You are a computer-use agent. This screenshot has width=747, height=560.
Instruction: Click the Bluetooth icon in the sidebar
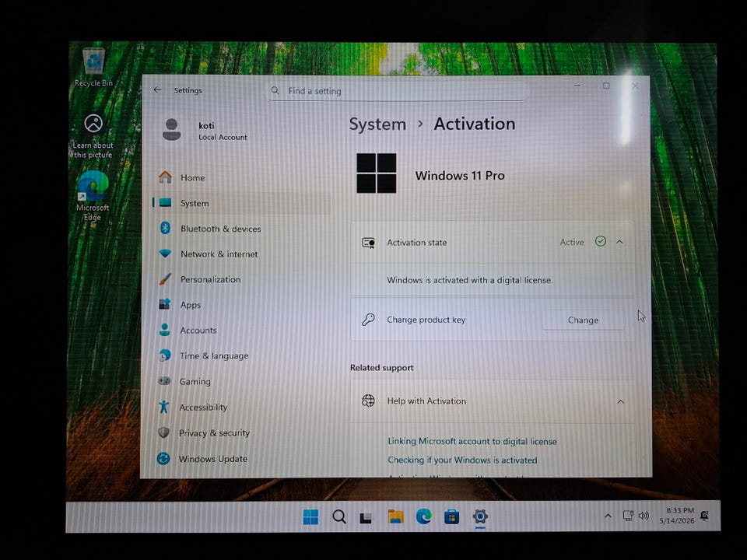click(165, 228)
